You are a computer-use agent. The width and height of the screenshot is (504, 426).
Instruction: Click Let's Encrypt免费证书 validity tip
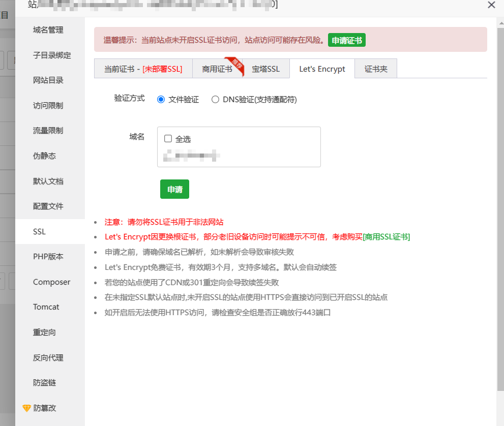[221, 267]
